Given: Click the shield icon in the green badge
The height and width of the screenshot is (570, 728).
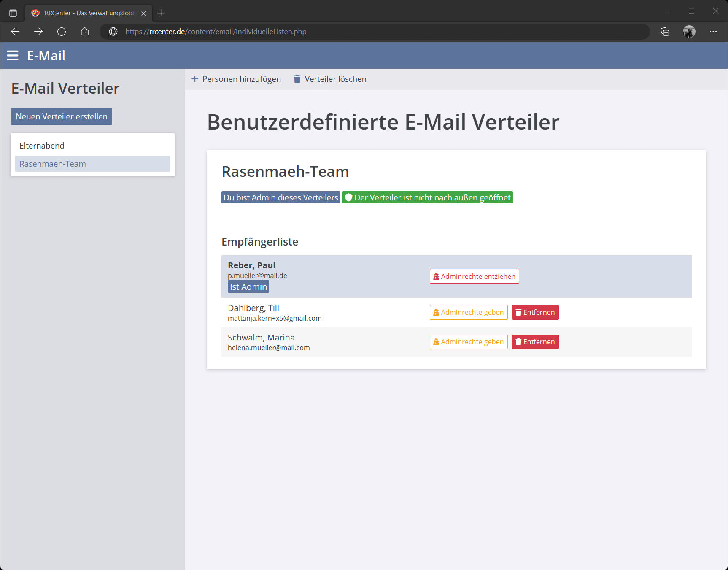Looking at the screenshot, I should tap(348, 197).
